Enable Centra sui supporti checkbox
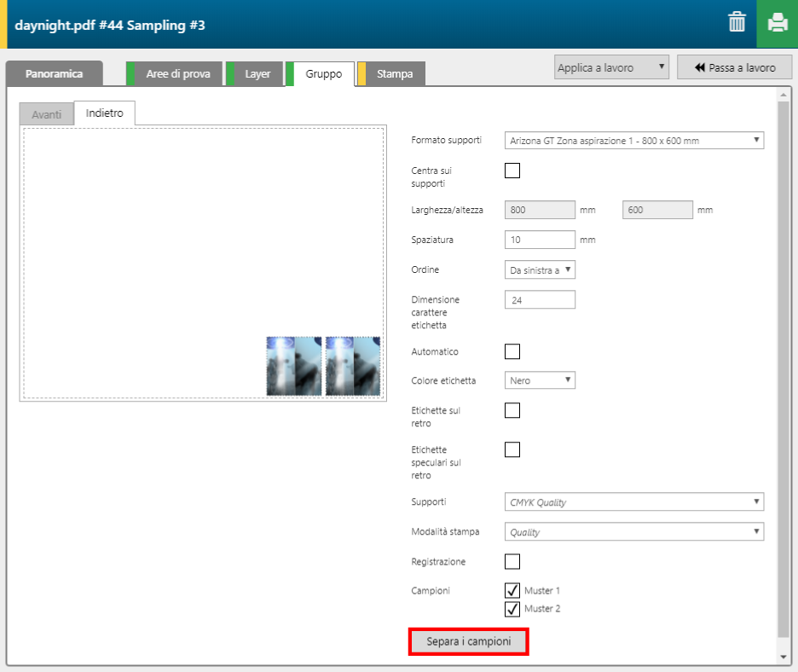The width and height of the screenshot is (798, 672). point(512,171)
